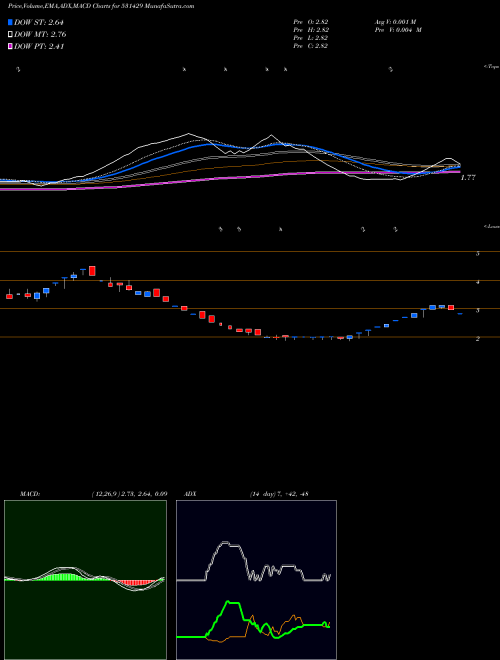Click the 1.77 value label beside EMA lines
The image size is (500, 660).
point(468,178)
